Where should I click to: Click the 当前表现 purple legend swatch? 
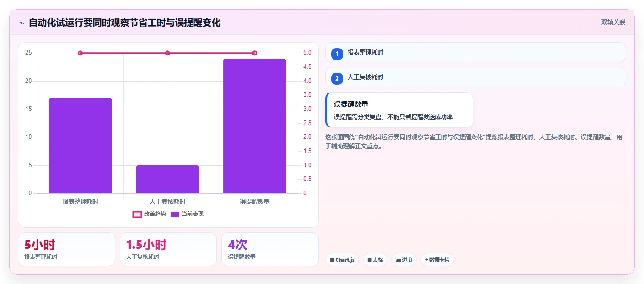pyautogui.click(x=175, y=214)
